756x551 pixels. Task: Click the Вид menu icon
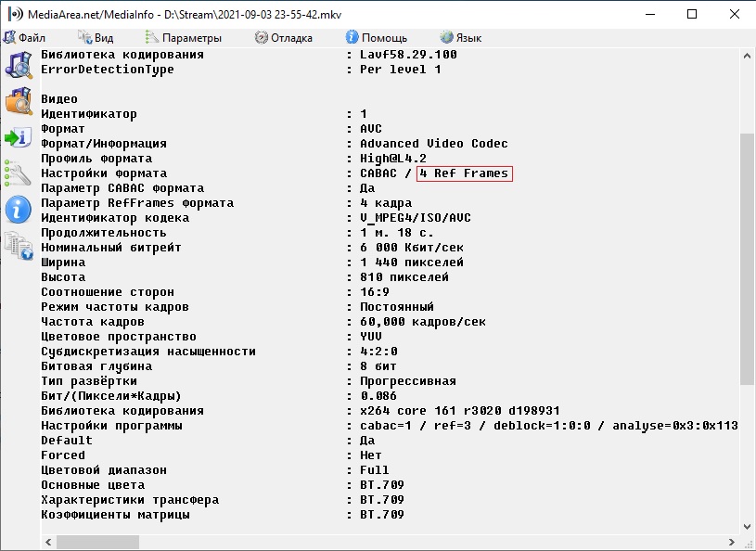[x=85, y=37]
